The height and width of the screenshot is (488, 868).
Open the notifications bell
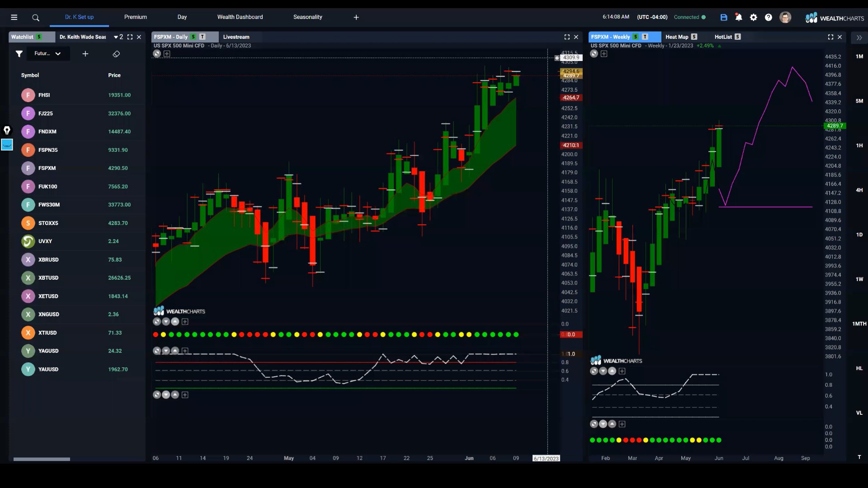pyautogui.click(x=739, y=17)
